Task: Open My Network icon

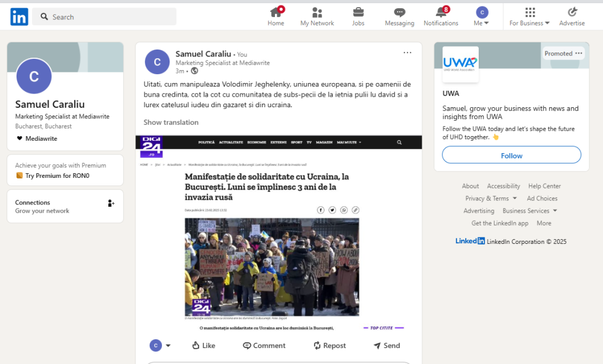Action: click(317, 12)
